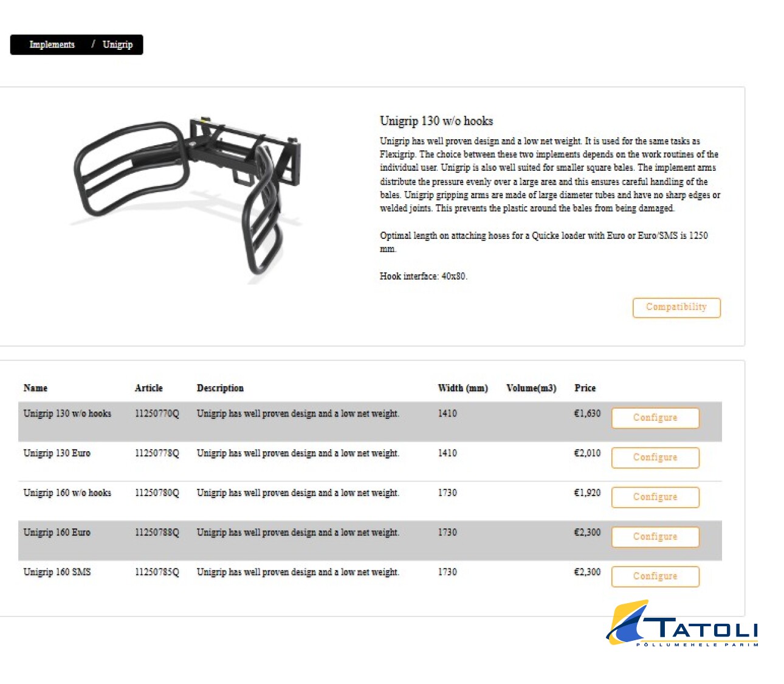The image size is (784, 684).
Task: Click the price €1,920
Action: point(587,492)
